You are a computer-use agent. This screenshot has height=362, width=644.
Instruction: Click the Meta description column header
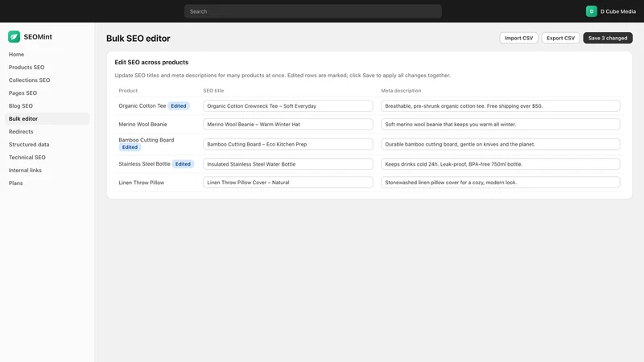pos(401,91)
